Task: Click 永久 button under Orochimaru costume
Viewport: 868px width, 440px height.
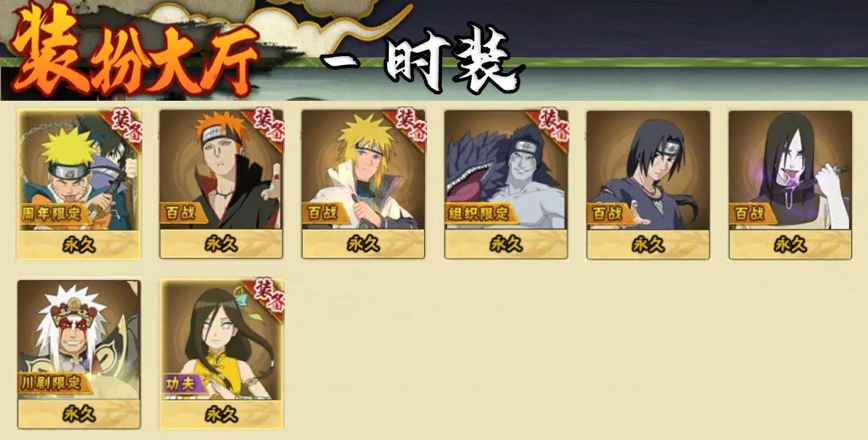Action: tap(790, 245)
